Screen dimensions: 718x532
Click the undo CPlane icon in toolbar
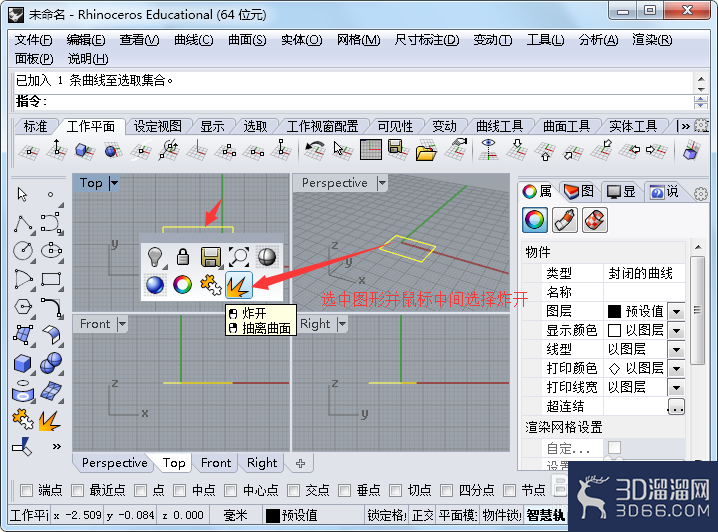(x=314, y=149)
